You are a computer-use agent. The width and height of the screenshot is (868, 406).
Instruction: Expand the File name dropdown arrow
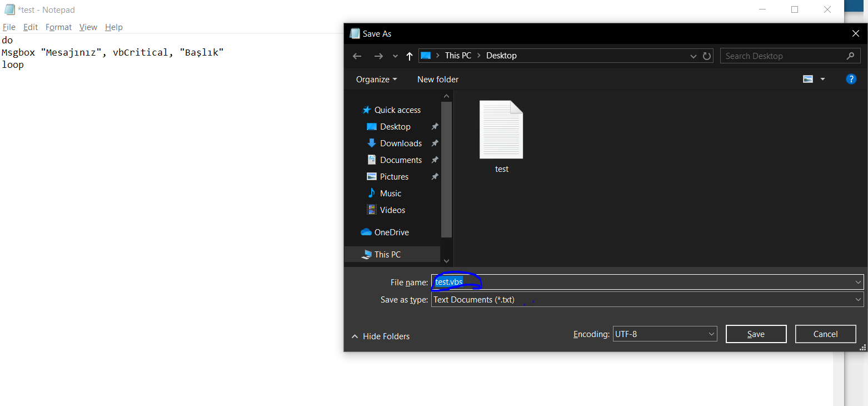pyautogui.click(x=858, y=282)
